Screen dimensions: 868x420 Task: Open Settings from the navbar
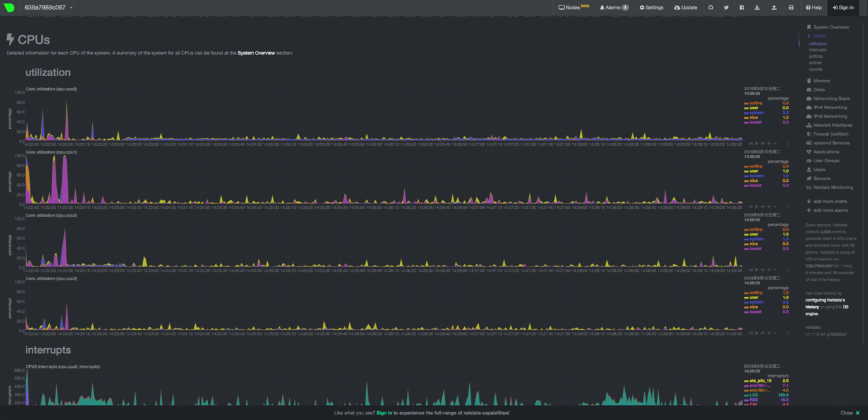[651, 7]
